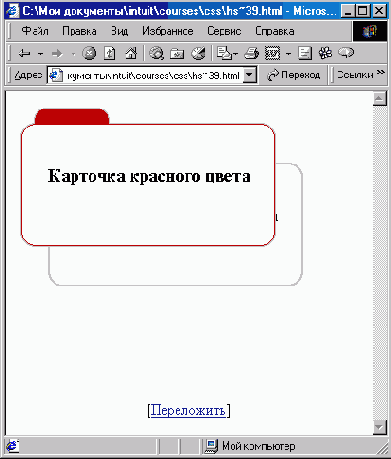Open the Правка menu

[x=79, y=31]
